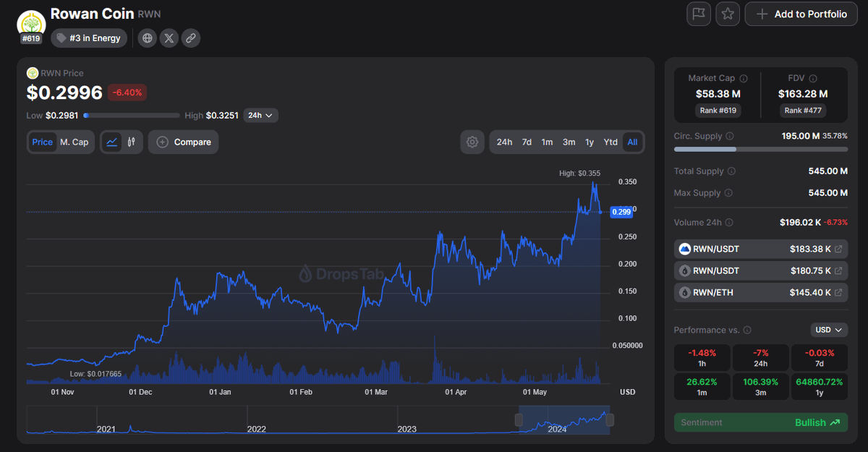Select the All timeframe tab
The image size is (868, 452).
pyautogui.click(x=632, y=142)
